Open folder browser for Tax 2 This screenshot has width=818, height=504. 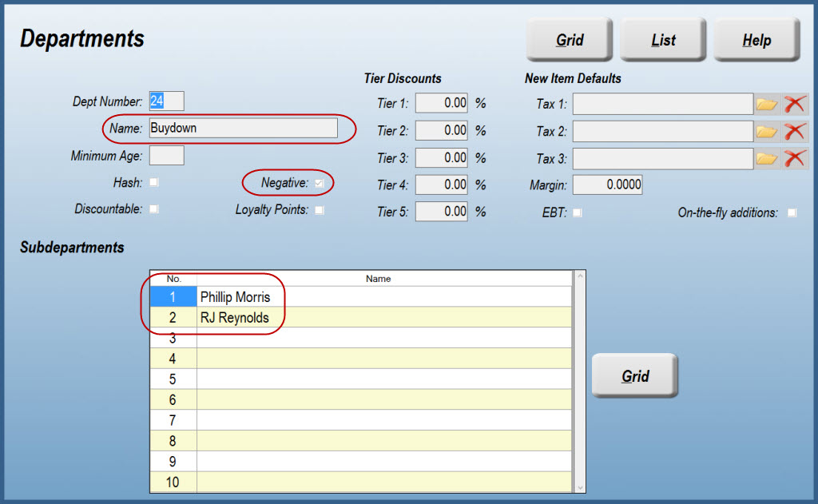767,132
